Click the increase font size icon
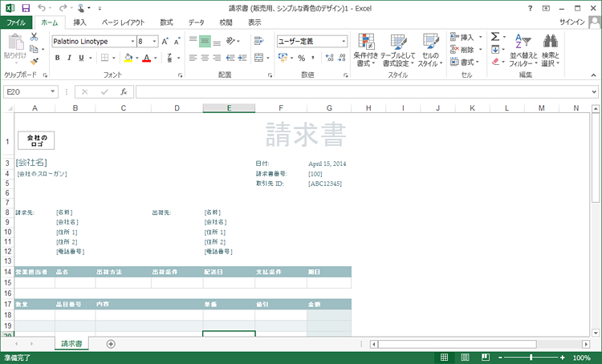Image resolution: width=602 pixels, height=364 pixels. click(x=165, y=41)
